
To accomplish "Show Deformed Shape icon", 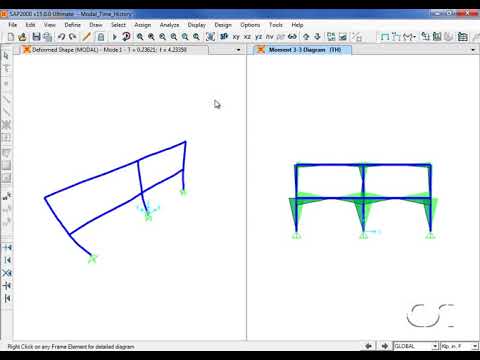I will [396, 37].
